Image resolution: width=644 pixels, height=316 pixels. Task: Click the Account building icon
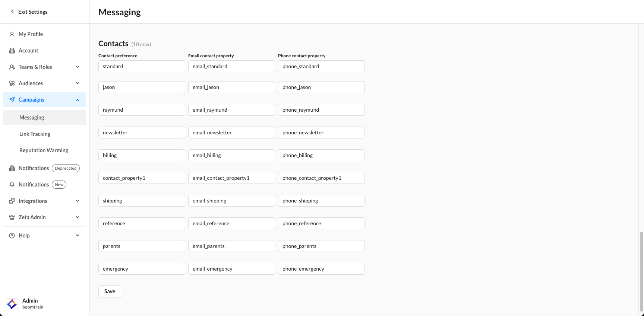click(x=12, y=51)
